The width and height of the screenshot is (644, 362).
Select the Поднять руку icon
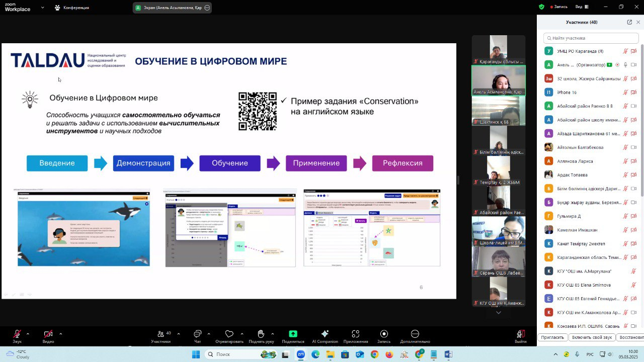click(261, 334)
